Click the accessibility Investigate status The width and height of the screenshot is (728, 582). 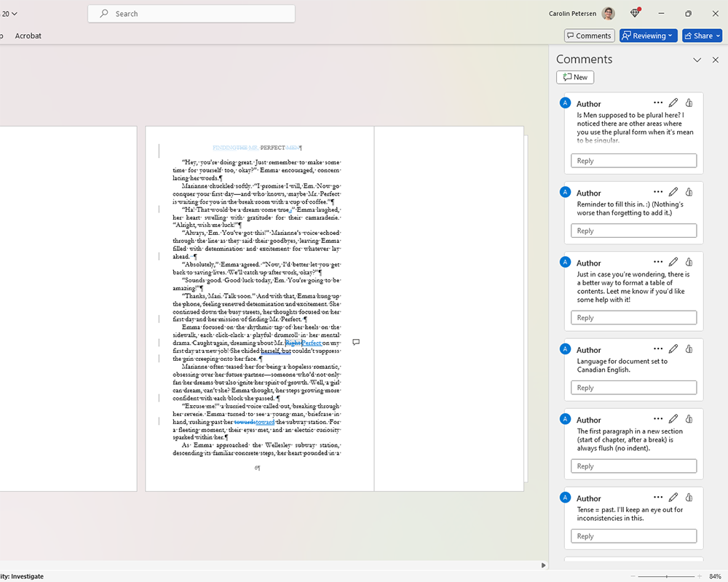click(x=22, y=576)
